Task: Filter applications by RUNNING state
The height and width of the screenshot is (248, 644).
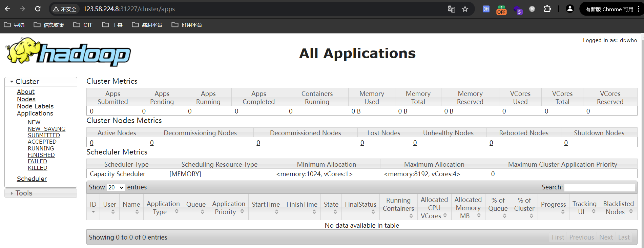Action: [41, 148]
